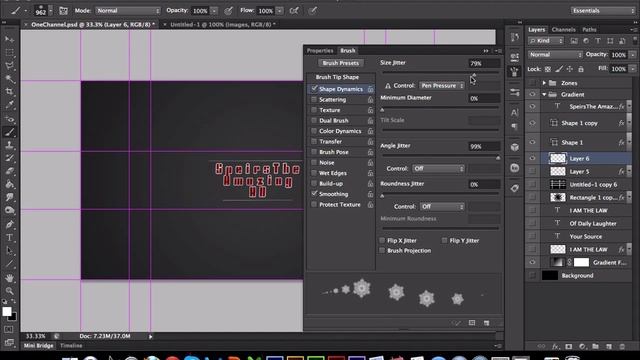Screen dimensions: 640x360
Task: Select the Horizontal Type tool
Action: (x=9, y=238)
